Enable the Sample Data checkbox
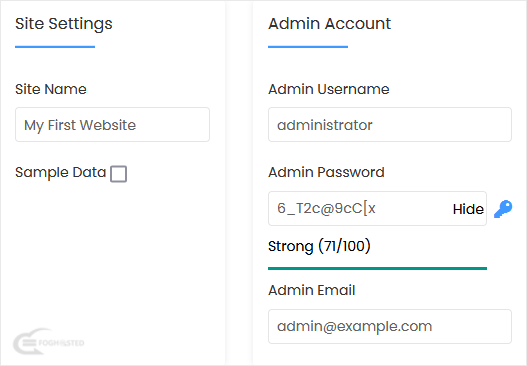527x366 pixels. 118,174
